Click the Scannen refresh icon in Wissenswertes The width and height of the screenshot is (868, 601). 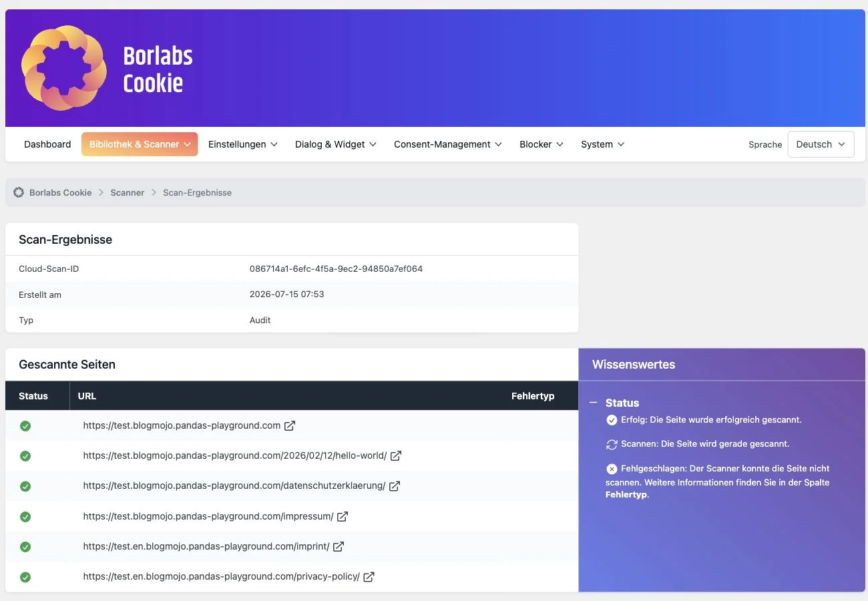click(x=612, y=444)
